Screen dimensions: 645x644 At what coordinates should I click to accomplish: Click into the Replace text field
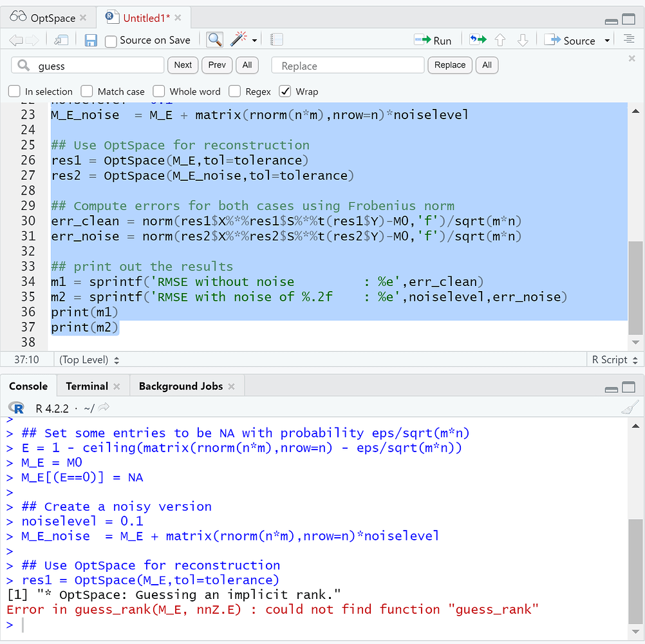(348, 66)
